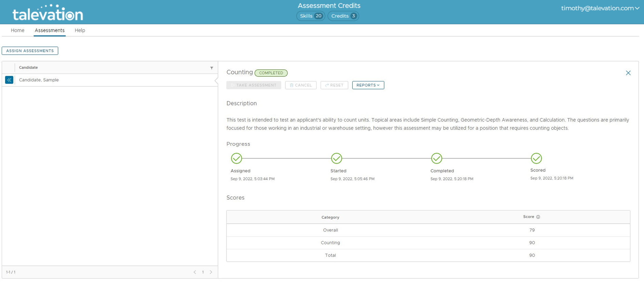Click the Assigned step checkmark icon
Image resolution: width=644 pixels, height=283 pixels.
236,158
